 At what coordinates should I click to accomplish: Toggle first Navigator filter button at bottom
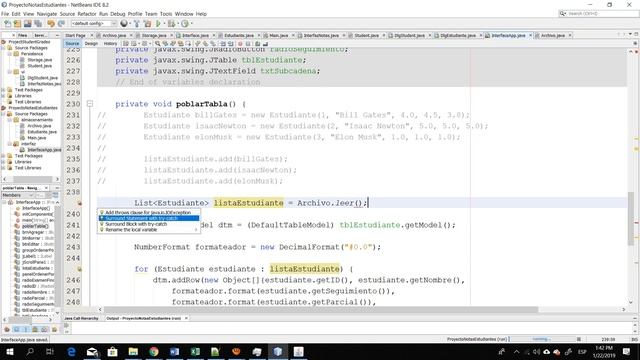coord(7,329)
